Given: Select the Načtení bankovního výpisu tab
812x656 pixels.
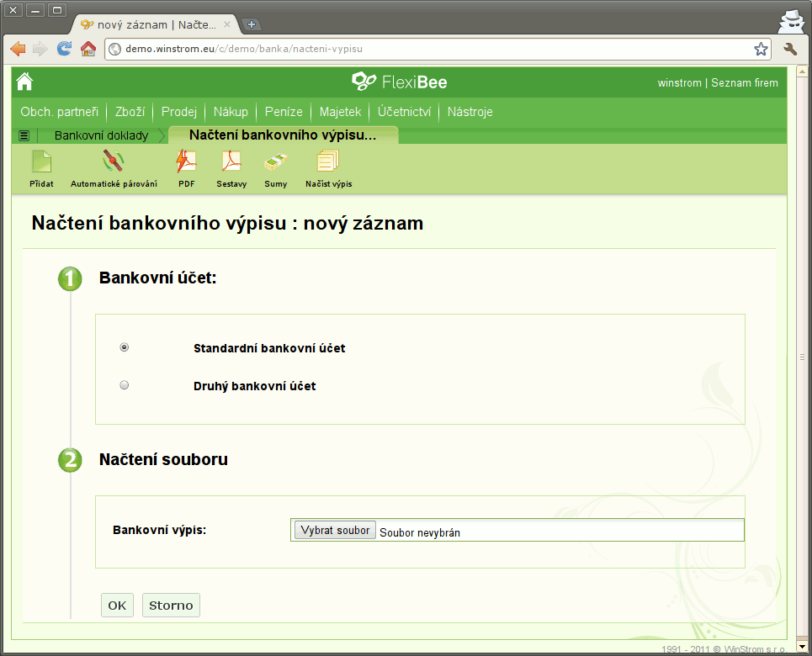Looking at the screenshot, I should pos(283,135).
